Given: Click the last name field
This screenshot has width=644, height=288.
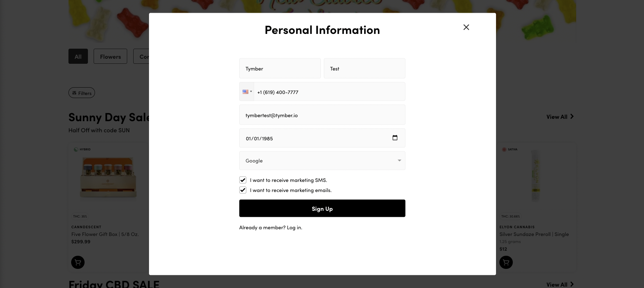Looking at the screenshot, I should click(364, 68).
